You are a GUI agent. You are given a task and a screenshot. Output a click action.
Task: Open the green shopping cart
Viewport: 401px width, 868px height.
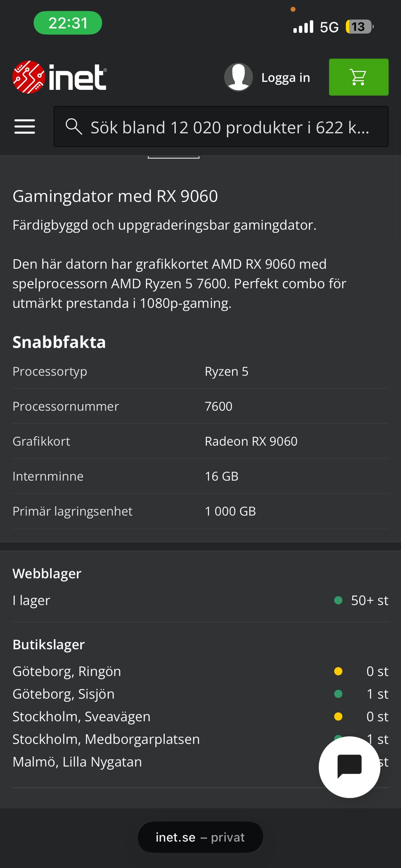[358, 77]
